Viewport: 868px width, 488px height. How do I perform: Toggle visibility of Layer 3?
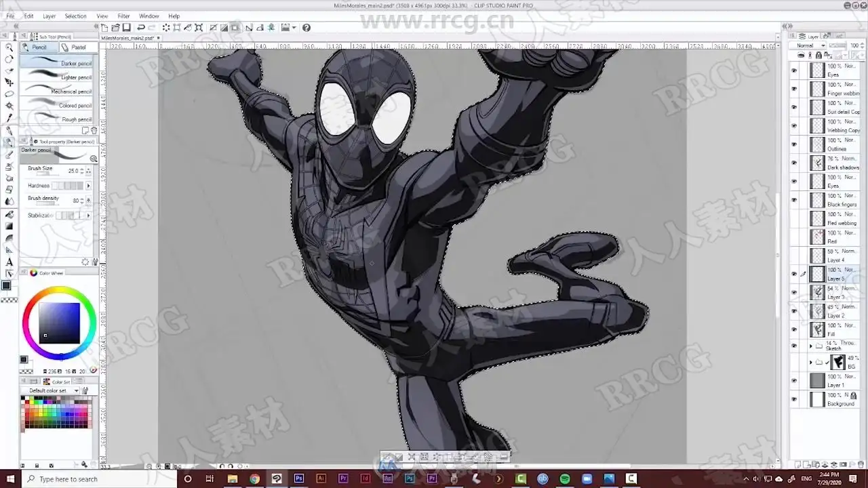(x=794, y=292)
